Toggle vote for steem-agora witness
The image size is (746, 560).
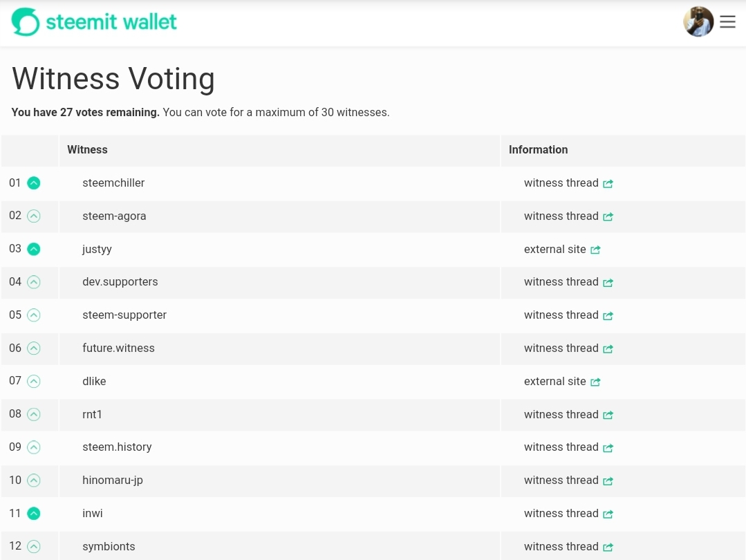click(34, 216)
